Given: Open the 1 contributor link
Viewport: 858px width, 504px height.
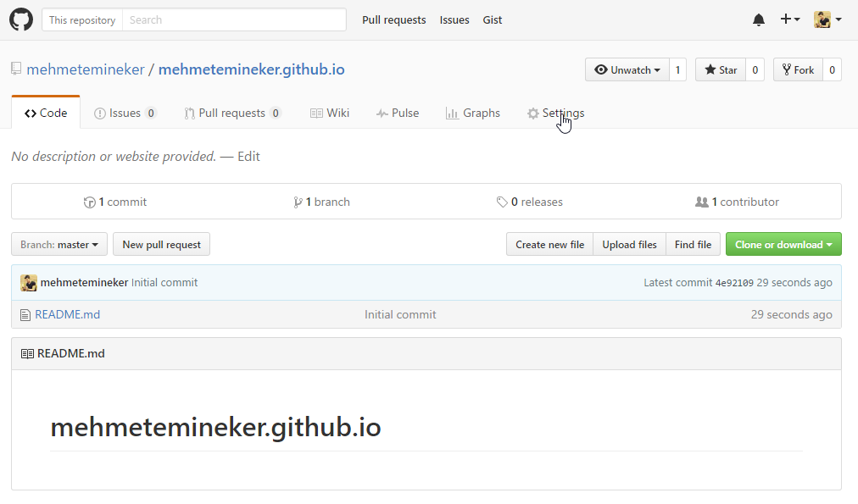Looking at the screenshot, I should [737, 202].
